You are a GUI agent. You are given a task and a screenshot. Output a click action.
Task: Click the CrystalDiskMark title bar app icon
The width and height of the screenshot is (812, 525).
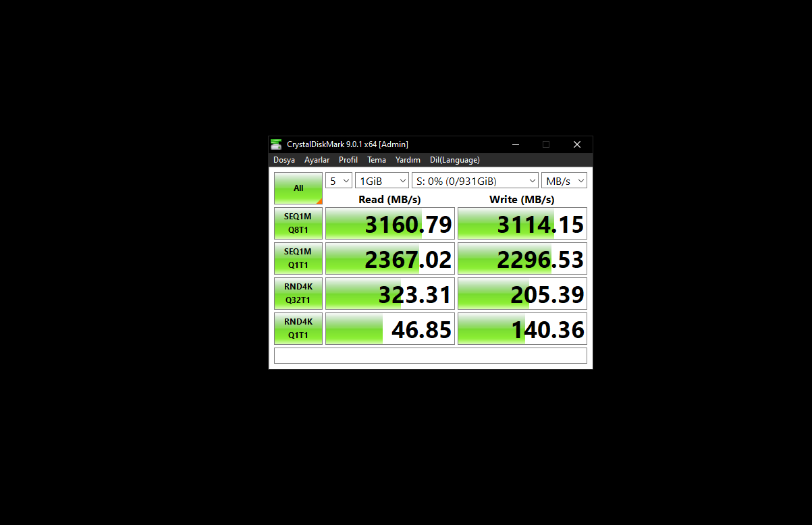coord(276,144)
